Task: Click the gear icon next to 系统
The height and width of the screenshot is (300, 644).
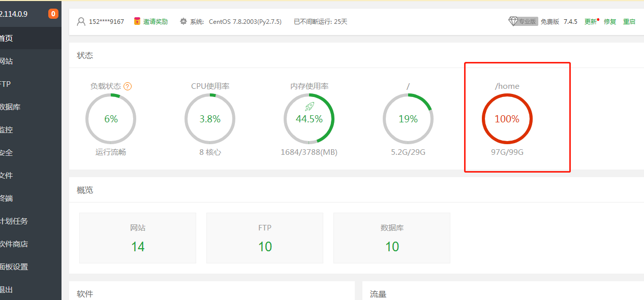Action: tap(183, 21)
